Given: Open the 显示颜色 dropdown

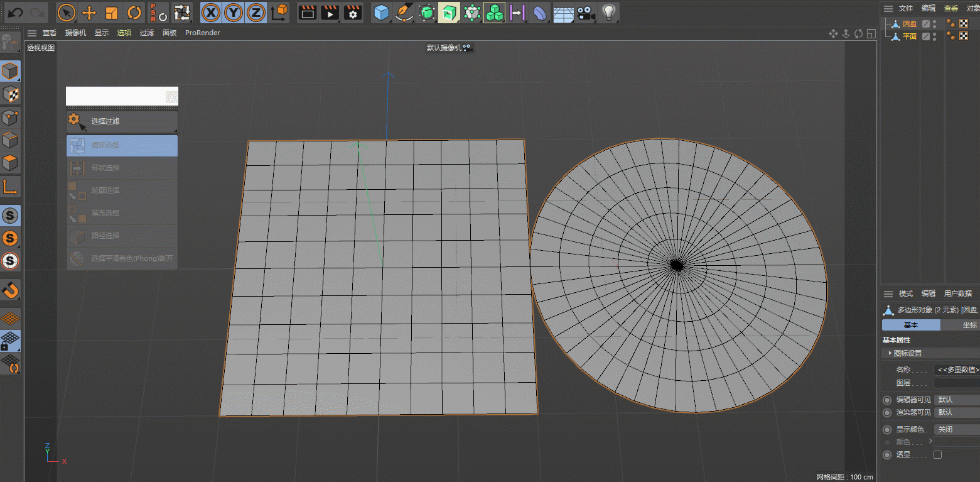Looking at the screenshot, I should (x=956, y=429).
